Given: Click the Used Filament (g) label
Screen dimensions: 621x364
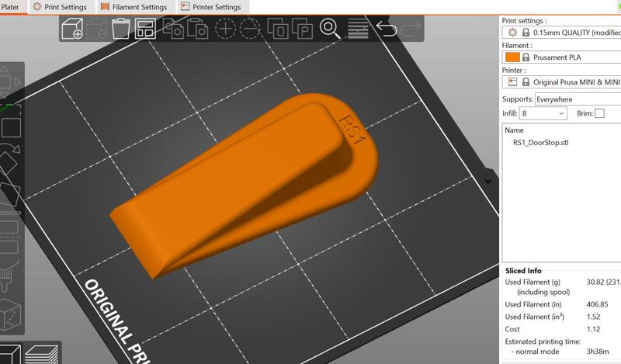Looking at the screenshot, I should pos(533,282).
